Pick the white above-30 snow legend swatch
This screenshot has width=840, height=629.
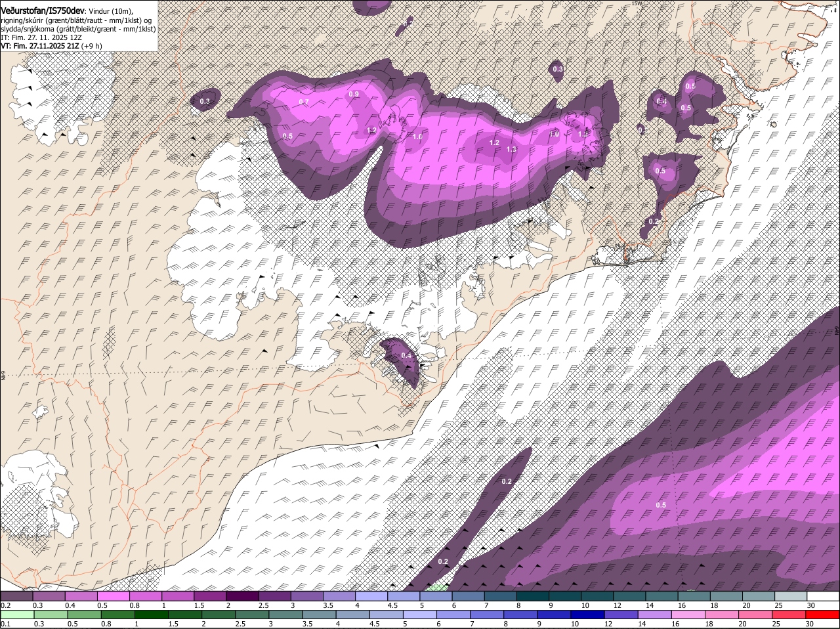[x=823, y=596]
